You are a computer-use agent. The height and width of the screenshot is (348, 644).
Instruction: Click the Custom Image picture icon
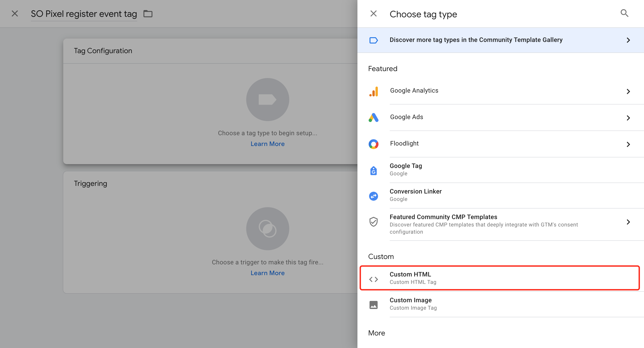374,305
